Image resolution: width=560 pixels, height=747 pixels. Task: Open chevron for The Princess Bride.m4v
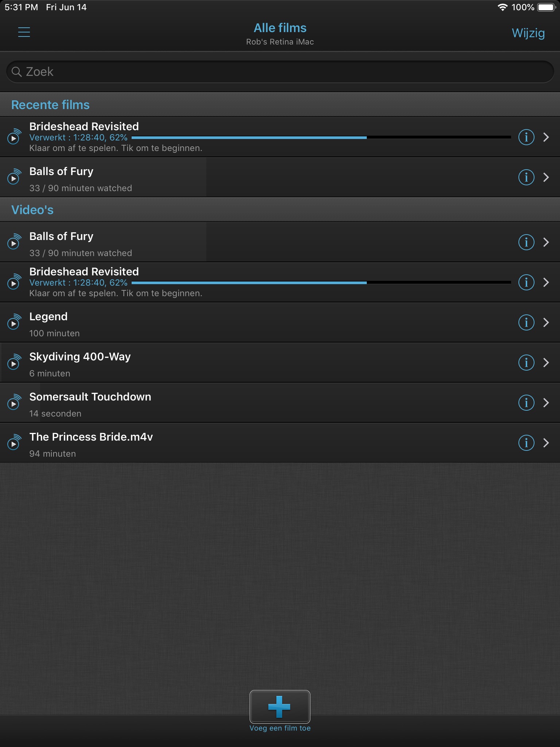coord(546,443)
